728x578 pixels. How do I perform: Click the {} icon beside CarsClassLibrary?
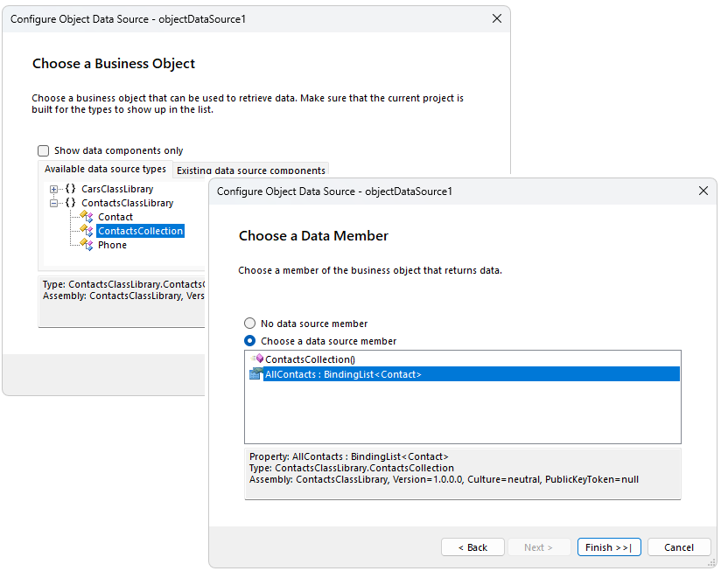(70, 188)
